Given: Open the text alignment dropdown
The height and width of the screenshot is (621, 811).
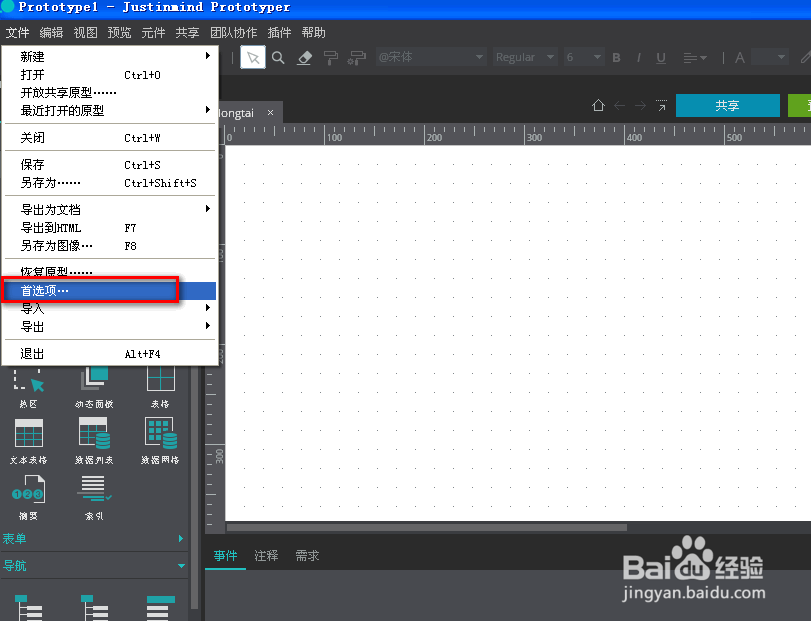Looking at the screenshot, I should pos(695,57).
